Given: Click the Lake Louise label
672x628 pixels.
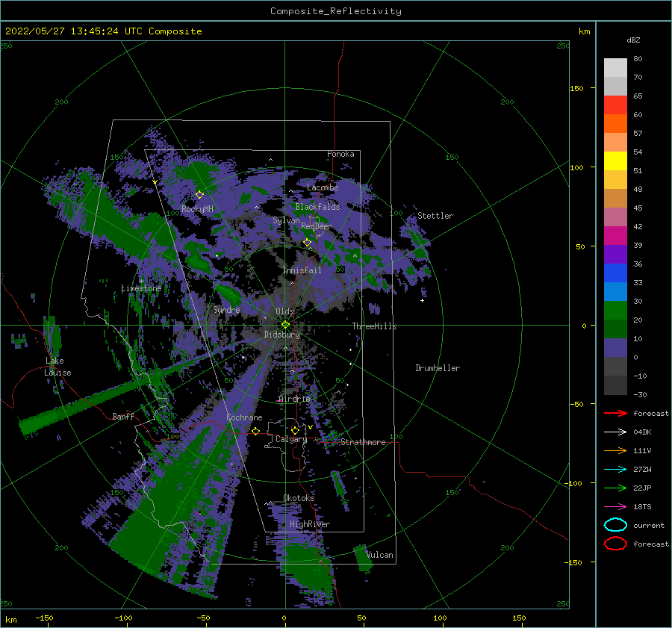Looking at the screenshot, I should click(57, 367).
